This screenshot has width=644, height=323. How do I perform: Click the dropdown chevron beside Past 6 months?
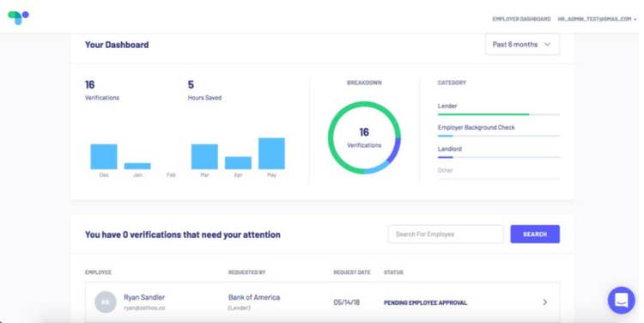point(547,45)
